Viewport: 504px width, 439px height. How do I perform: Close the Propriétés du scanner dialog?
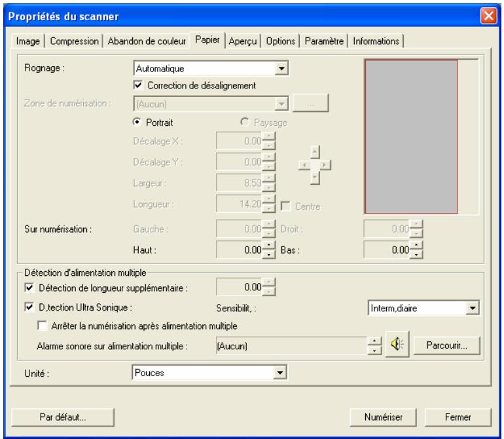488,16
